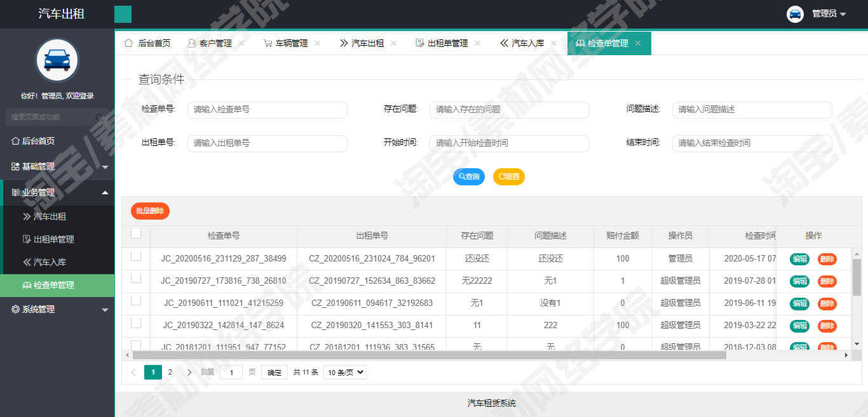Click the large blue car profile picture

tap(57, 60)
